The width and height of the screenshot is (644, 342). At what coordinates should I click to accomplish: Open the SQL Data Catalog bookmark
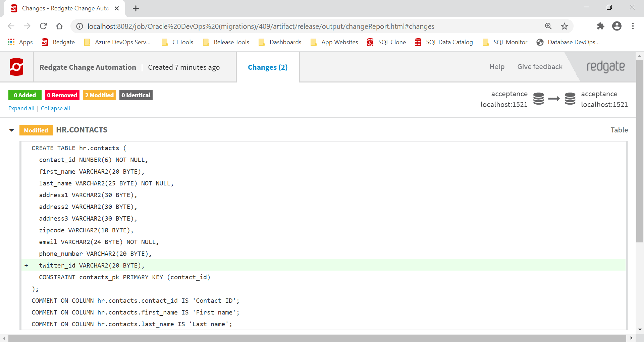pyautogui.click(x=444, y=42)
